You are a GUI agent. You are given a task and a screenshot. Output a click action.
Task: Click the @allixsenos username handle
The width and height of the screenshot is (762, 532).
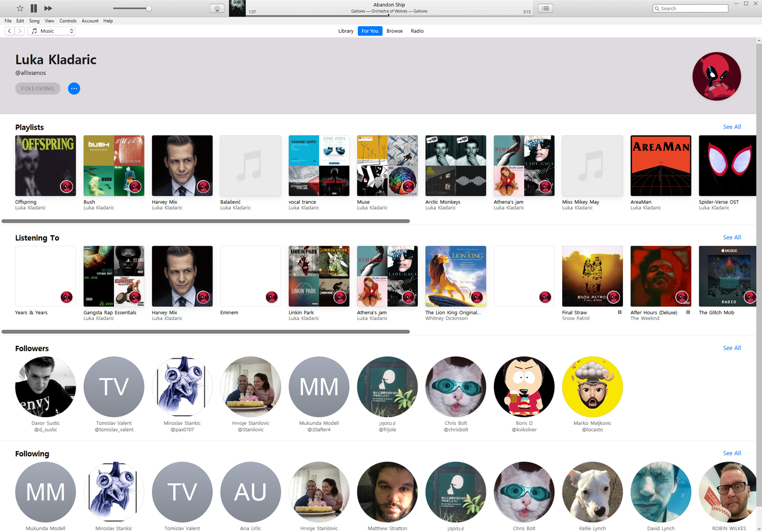(30, 73)
